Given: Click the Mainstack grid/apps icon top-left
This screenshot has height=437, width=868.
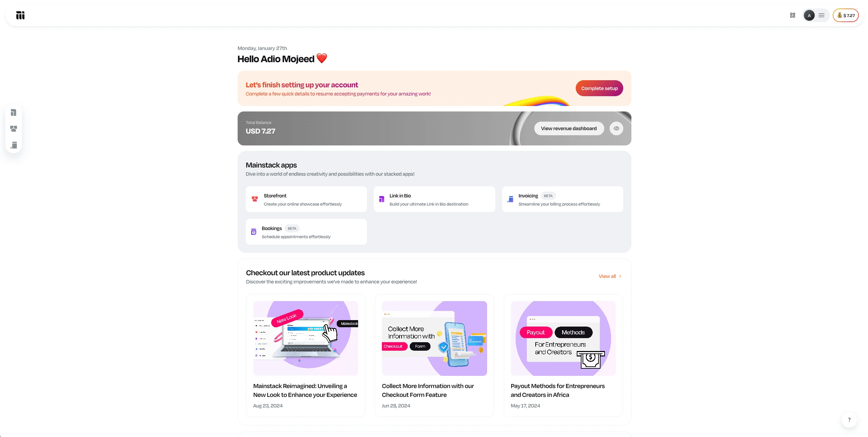Looking at the screenshot, I should tap(20, 15).
